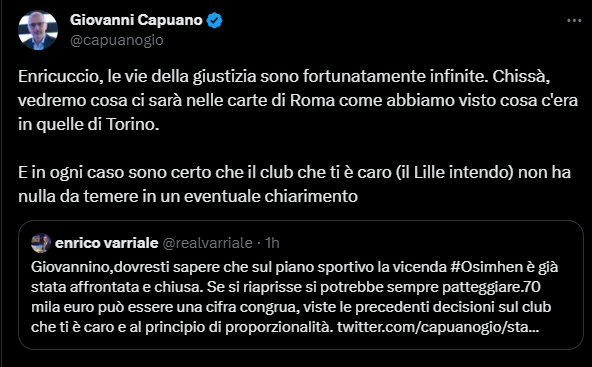
Task: Click the word Roma in the tweet
Action: (x=312, y=100)
